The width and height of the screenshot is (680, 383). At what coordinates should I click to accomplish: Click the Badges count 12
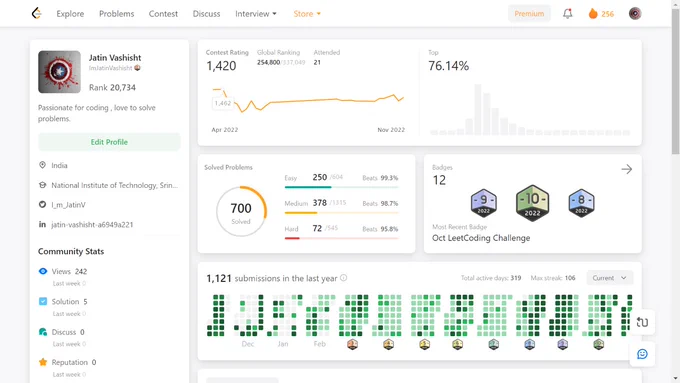coord(439,180)
